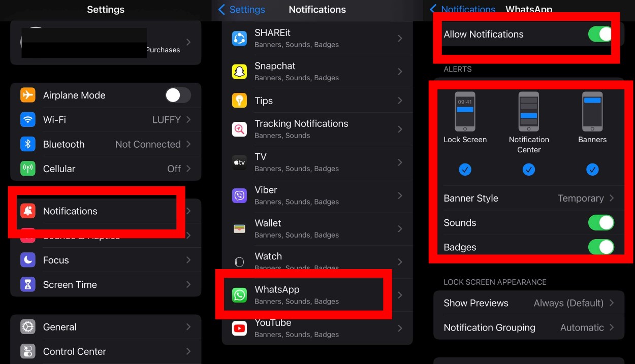Tap the Watch row title

[x=268, y=256]
